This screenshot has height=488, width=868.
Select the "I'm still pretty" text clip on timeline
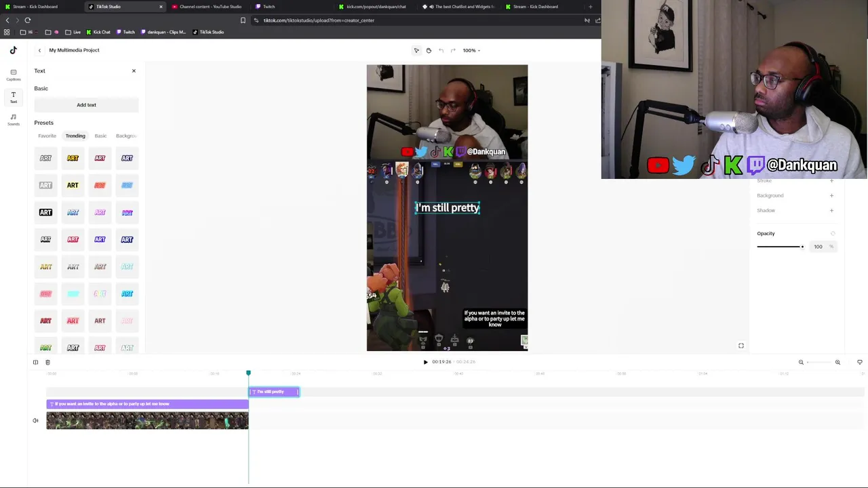274,392
